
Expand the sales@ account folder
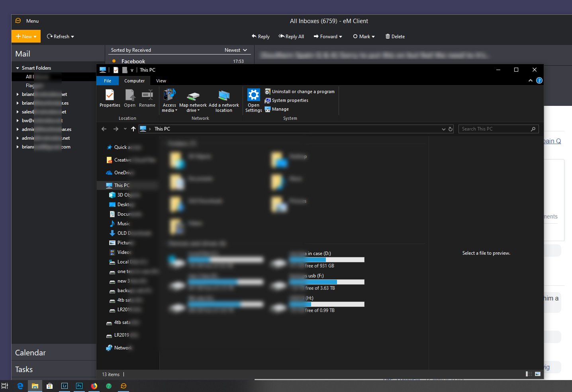[18, 112]
